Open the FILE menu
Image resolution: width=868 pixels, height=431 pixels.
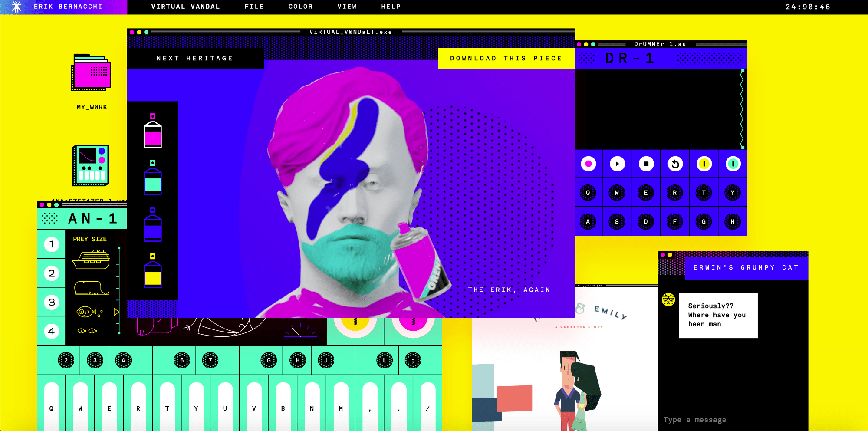click(x=254, y=7)
